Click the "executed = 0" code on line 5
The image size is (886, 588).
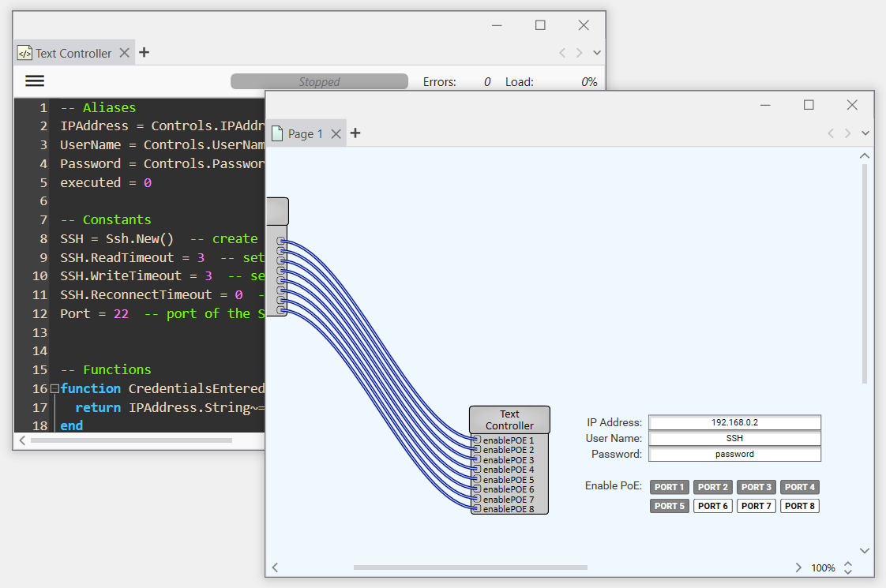(106, 182)
